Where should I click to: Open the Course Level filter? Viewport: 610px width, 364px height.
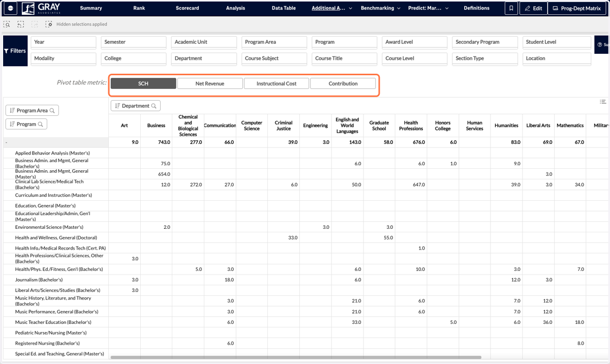click(x=414, y=58)
